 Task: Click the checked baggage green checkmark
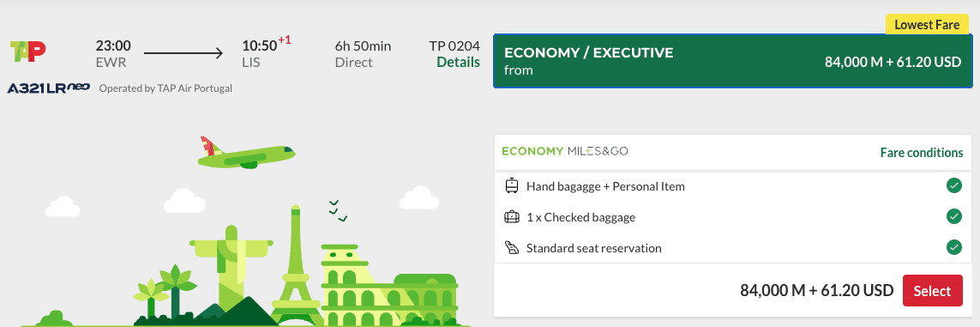click(x=953, y=216)
